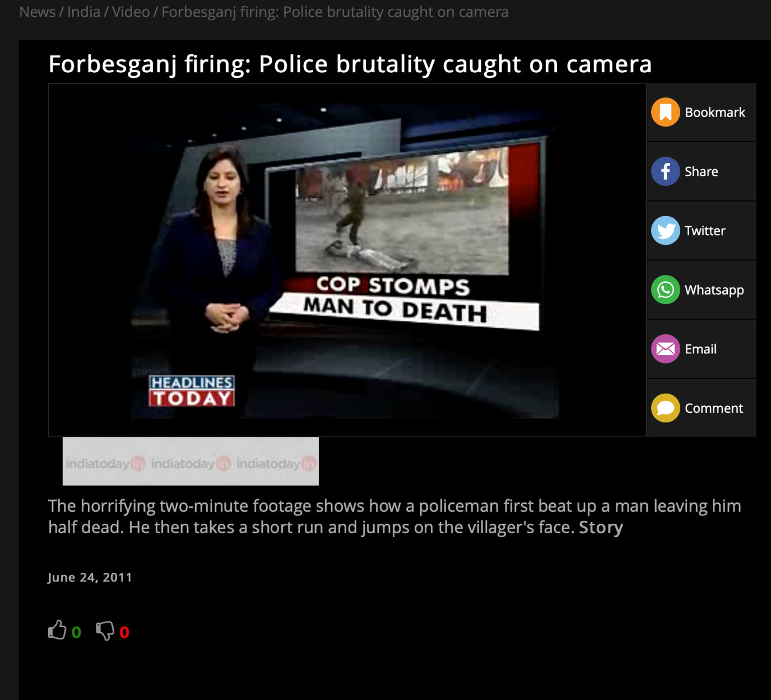Click the Twitter label text

click(x=705, y=231)
